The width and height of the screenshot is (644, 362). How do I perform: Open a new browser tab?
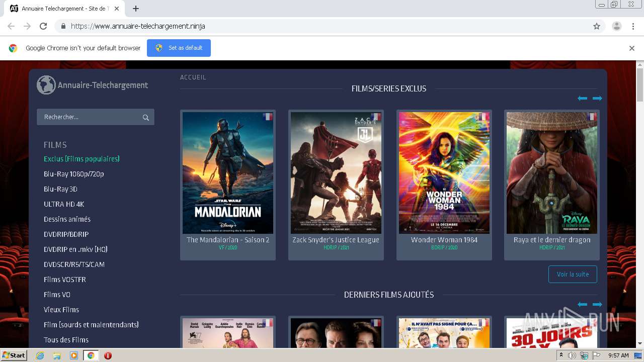[136, 9]
